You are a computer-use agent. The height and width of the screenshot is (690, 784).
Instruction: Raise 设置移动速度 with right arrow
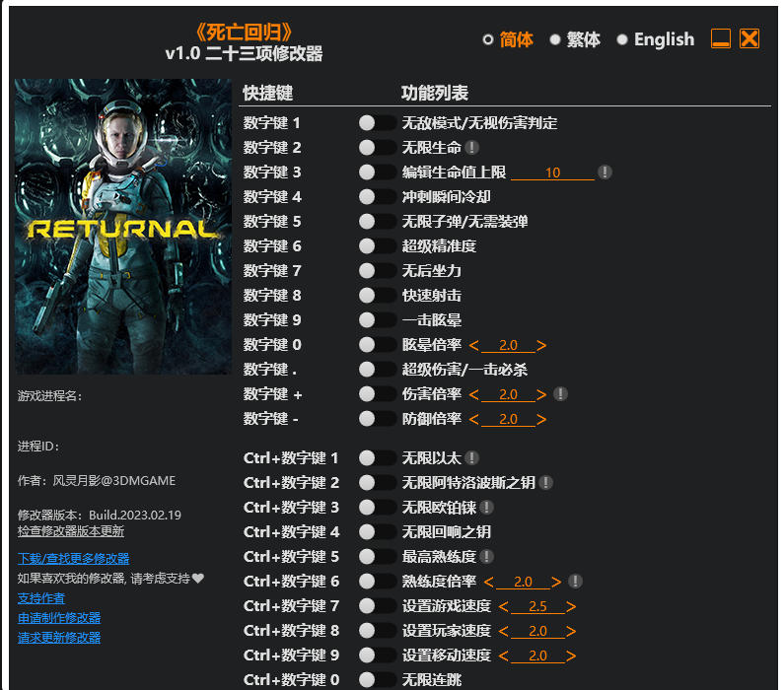(571, 655)
